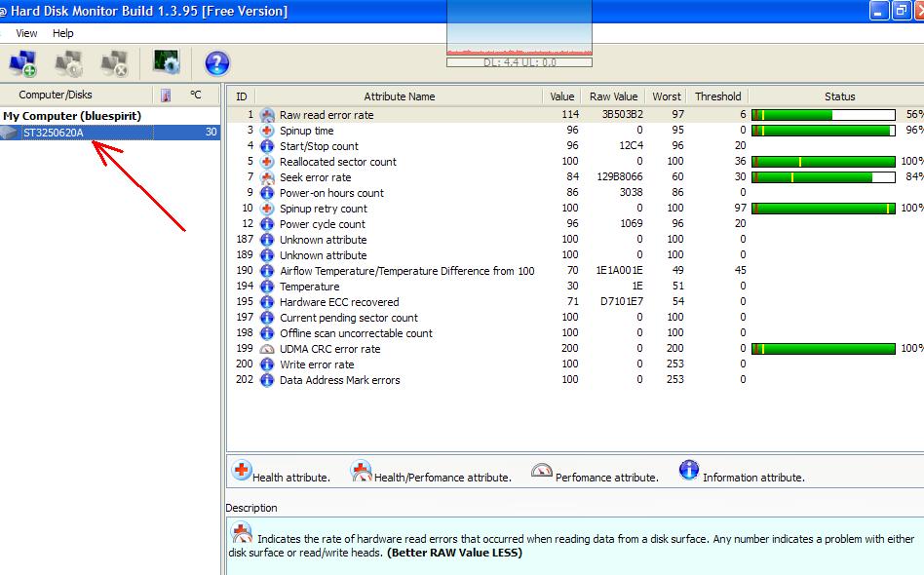Sort by Raw Value column header
Viewport: 924px width, 575px height.
coord(613,96)
